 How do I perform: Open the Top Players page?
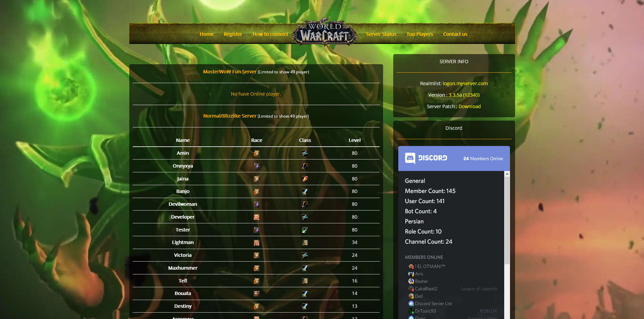coord(420,34)
